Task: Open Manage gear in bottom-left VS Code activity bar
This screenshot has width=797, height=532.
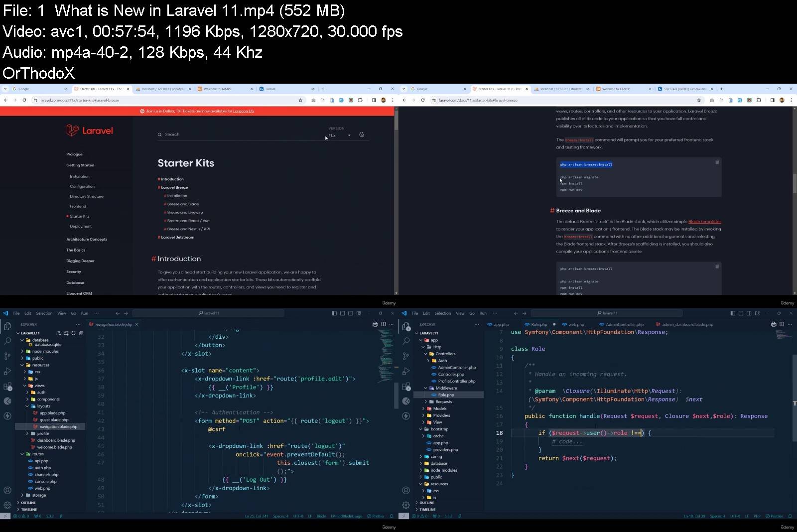Action: coord(7,505)
